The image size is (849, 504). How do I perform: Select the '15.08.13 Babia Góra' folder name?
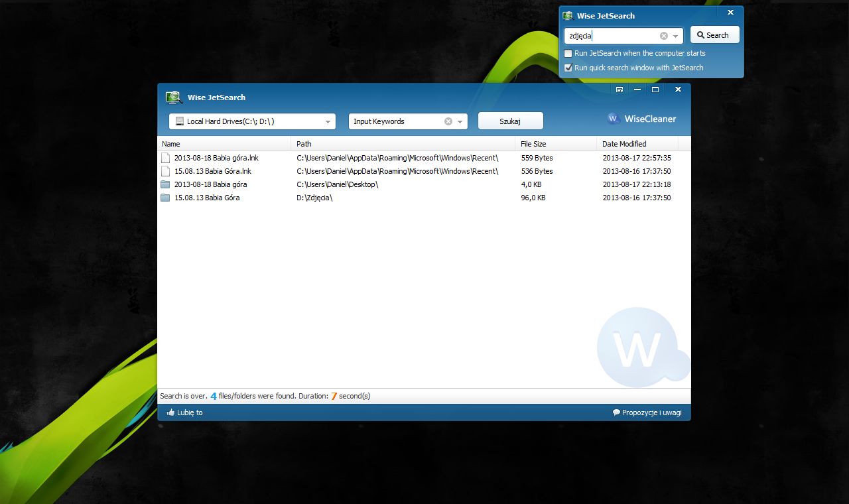(207, 198)
